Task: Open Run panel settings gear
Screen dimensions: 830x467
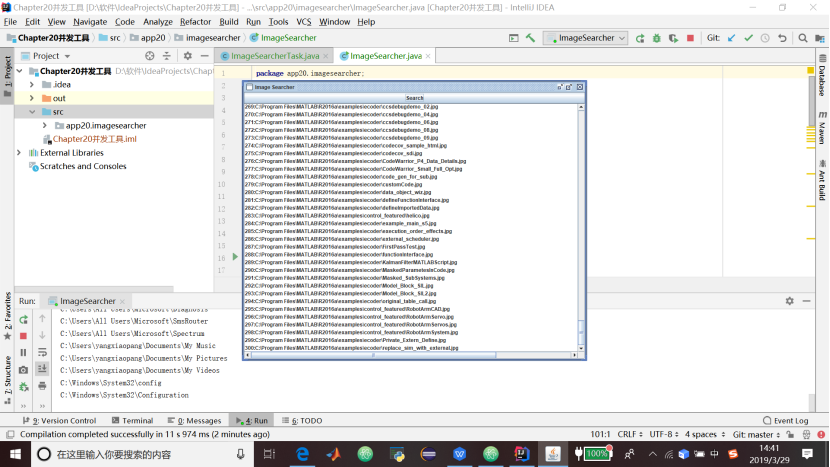Action: click(x=789, y=301)
